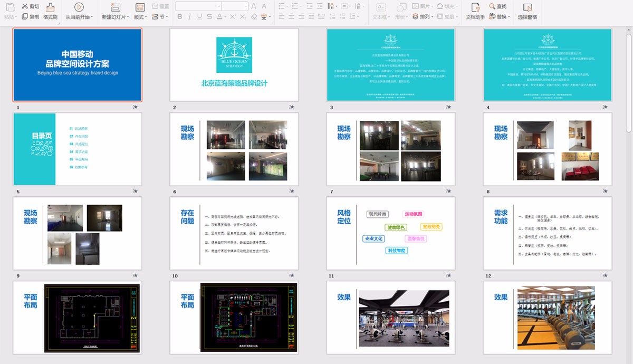Toggle underline formatting
633x364 pixels.
point(200,17)
